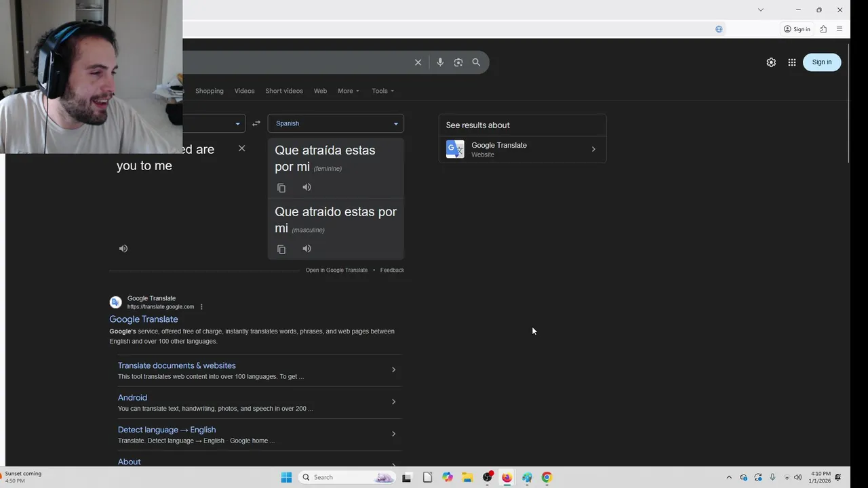
Task: Open the browser extensions puzzle icon
Action: tap(823, 29)
